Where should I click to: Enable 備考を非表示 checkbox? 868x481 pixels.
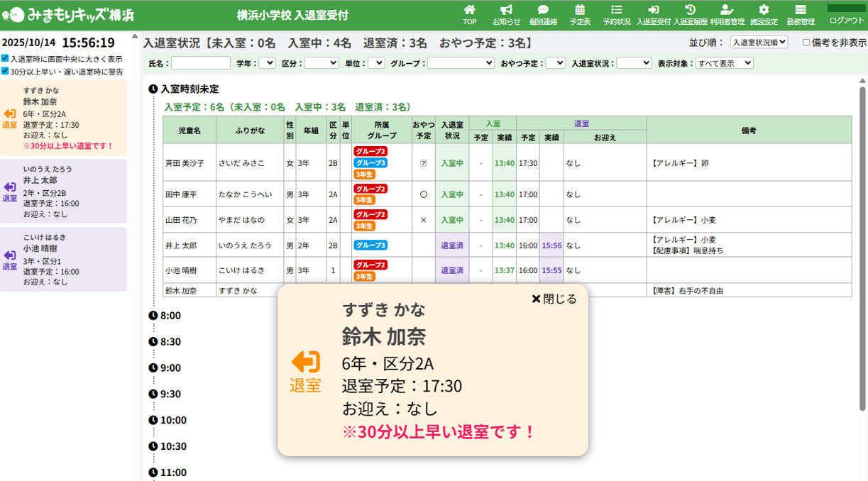click(x=806, y=43)
